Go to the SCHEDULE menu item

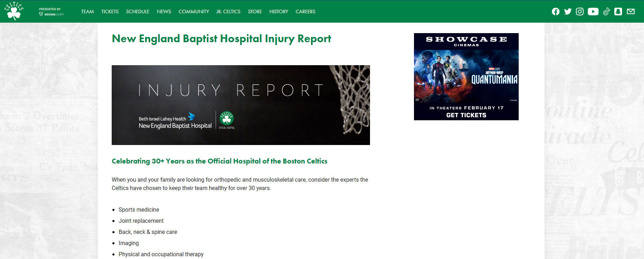138,12
